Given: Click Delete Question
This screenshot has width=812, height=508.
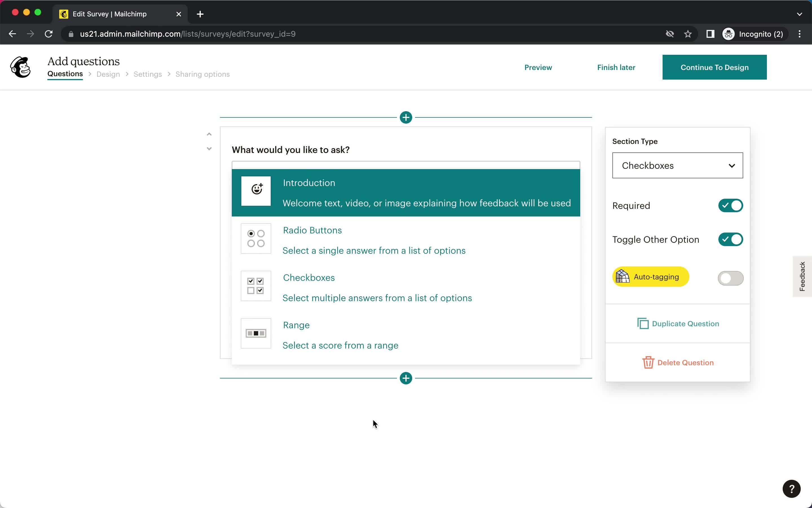Looking at the screenshot, I should coord(678,363).
